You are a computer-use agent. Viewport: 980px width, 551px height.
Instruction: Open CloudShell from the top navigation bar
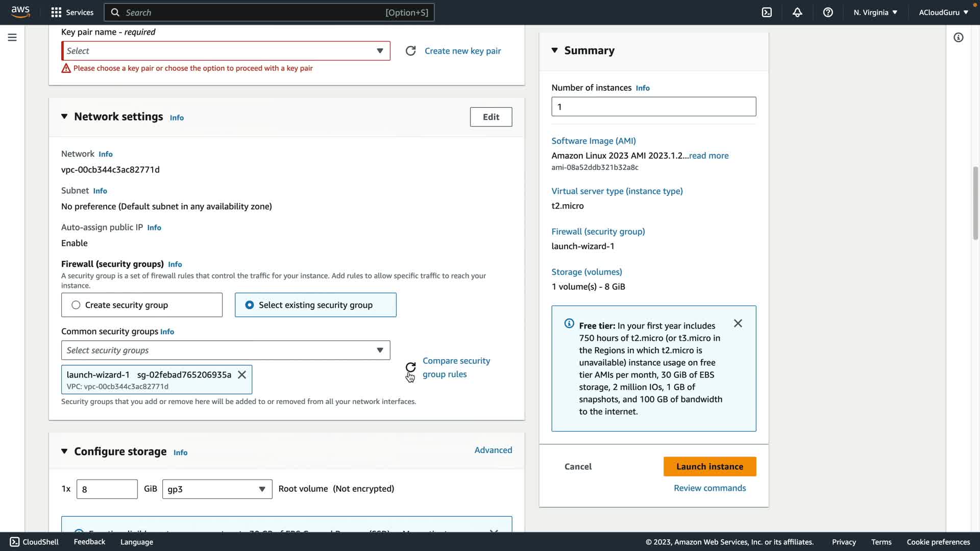tap(767, 12)
